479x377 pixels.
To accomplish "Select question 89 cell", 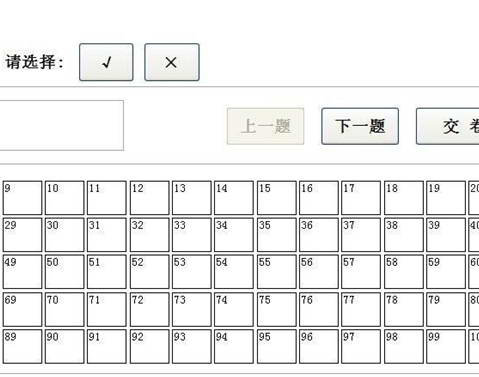I will click(22, 346).
